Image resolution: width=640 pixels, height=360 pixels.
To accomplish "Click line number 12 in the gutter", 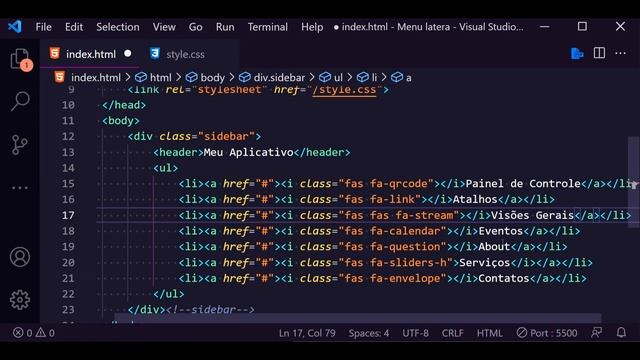I will (68, 136).
